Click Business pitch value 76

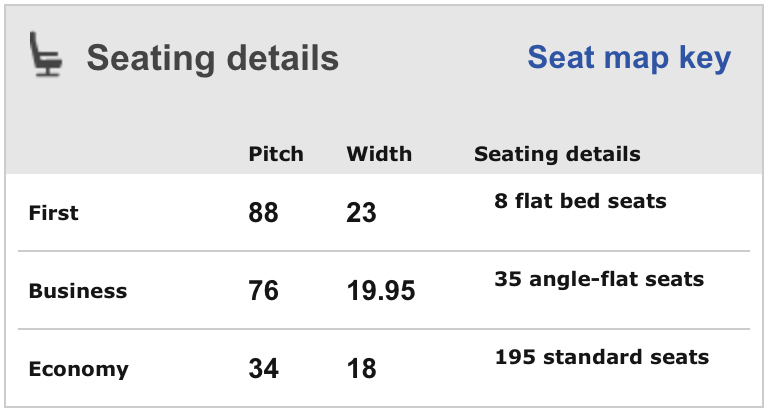(264, 291)
